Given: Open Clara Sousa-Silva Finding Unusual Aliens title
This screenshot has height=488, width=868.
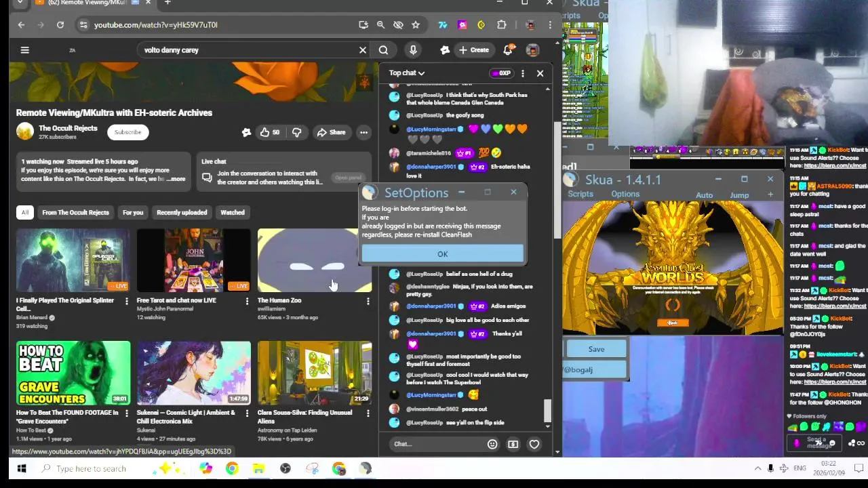Looking at the screenshot, I should click(x=304, y=416).
